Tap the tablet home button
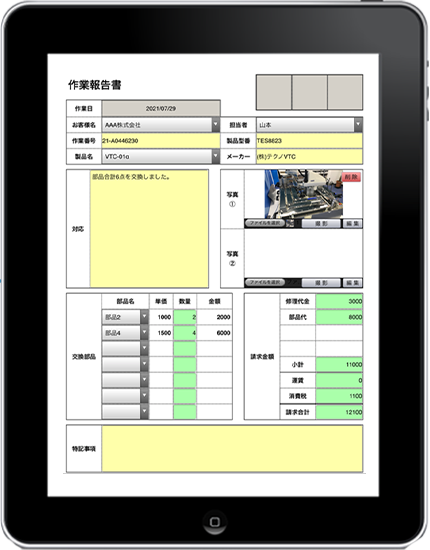430x550 pixels. [x=215, y=522]
